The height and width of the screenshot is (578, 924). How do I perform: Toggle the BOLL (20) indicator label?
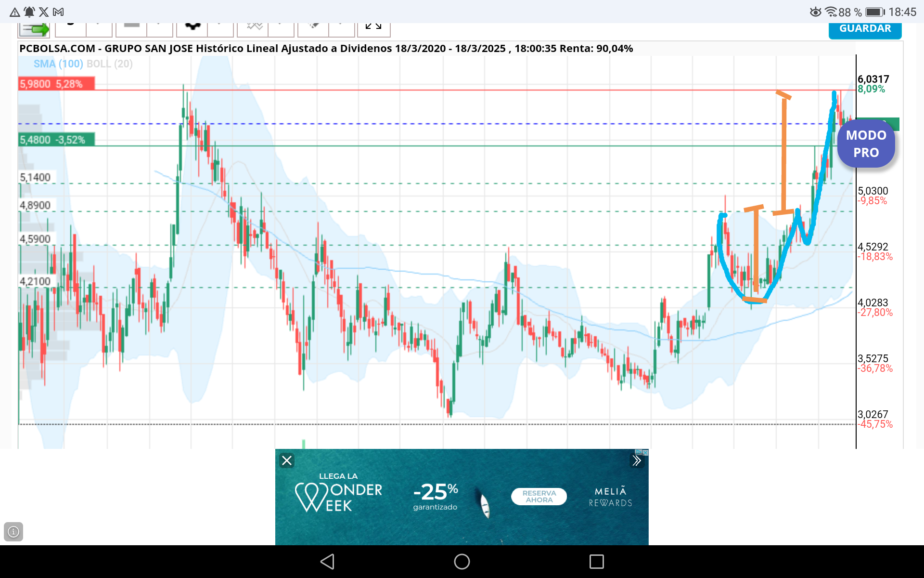pyautogui.click(x=109, y=64)
